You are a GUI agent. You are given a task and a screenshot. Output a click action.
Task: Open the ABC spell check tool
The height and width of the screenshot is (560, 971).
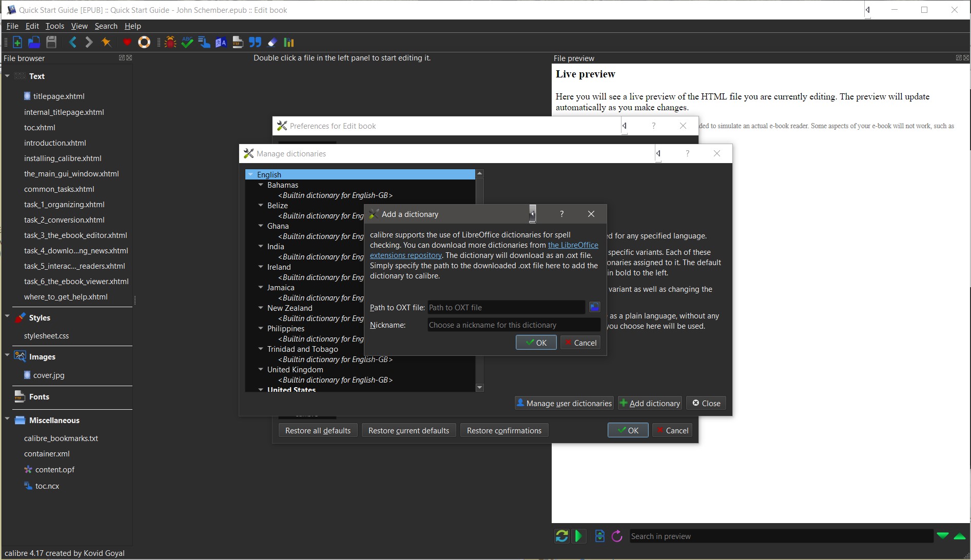pos(187,43)
